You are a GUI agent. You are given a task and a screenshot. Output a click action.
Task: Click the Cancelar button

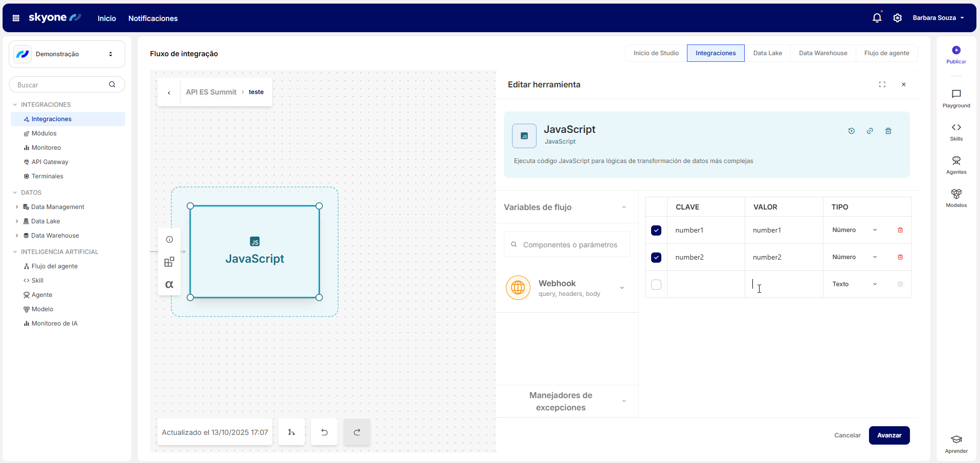point(848,435)
